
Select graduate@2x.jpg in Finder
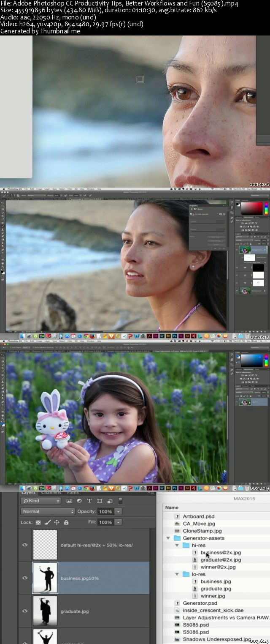(x=221, y=559)
